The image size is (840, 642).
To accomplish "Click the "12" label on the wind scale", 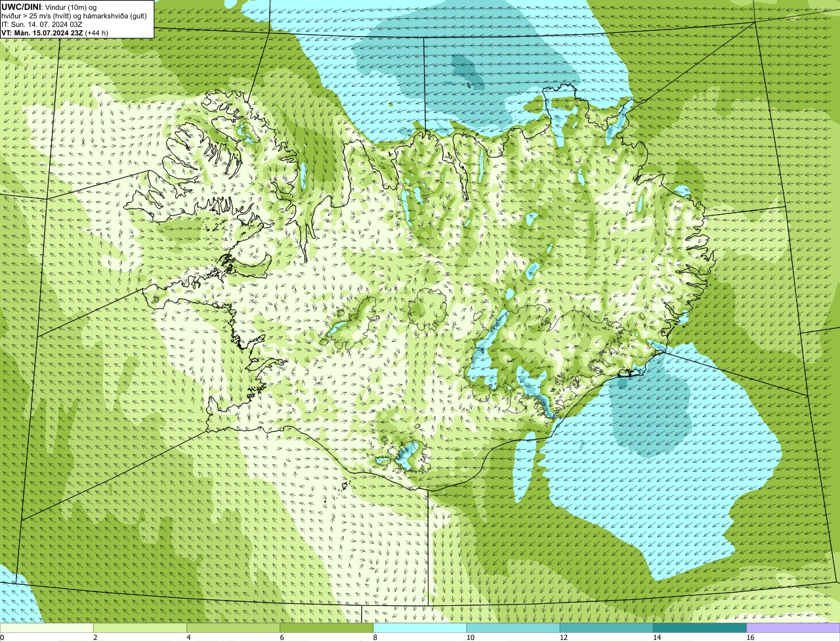I will click(564, 637).
